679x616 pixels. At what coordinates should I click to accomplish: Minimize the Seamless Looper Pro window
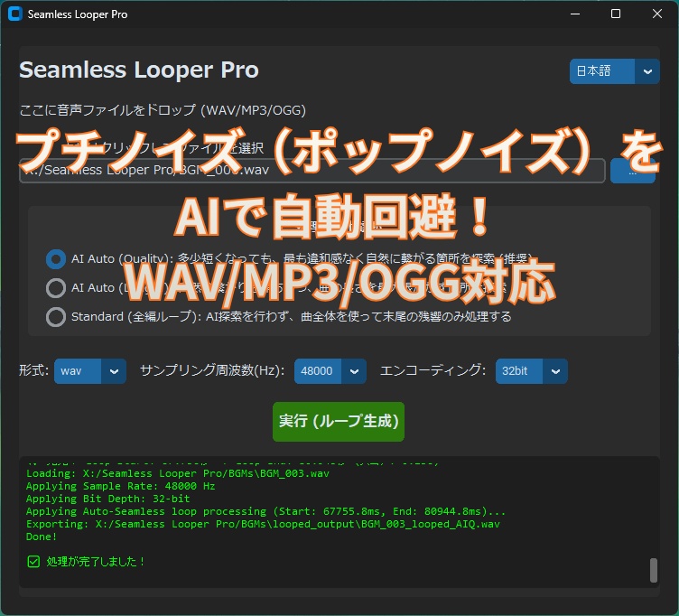click(x=575, y=14)
